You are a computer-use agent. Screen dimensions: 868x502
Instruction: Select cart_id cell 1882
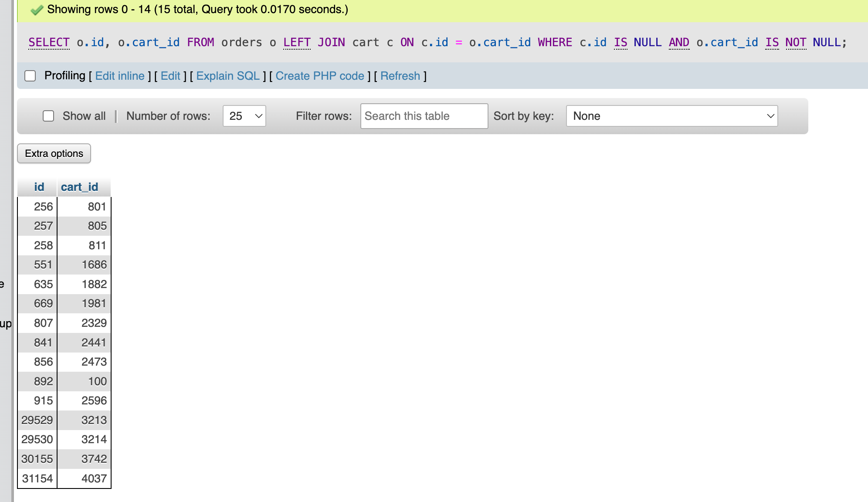click(84, 284)
